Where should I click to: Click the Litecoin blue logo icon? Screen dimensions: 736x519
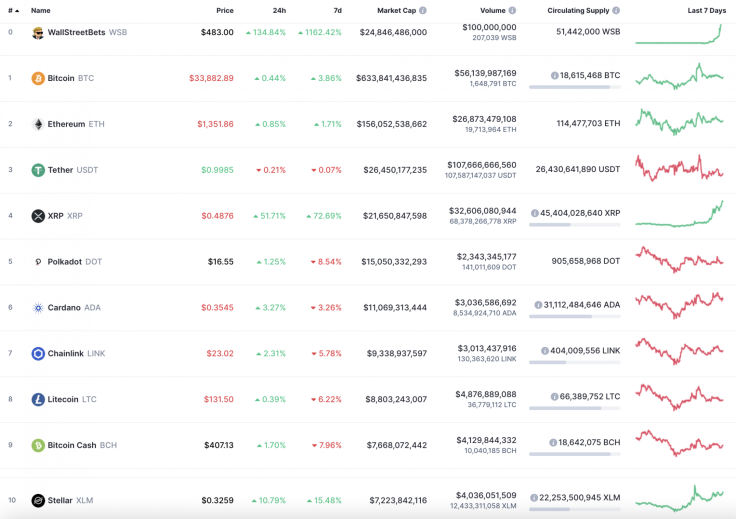38,399
